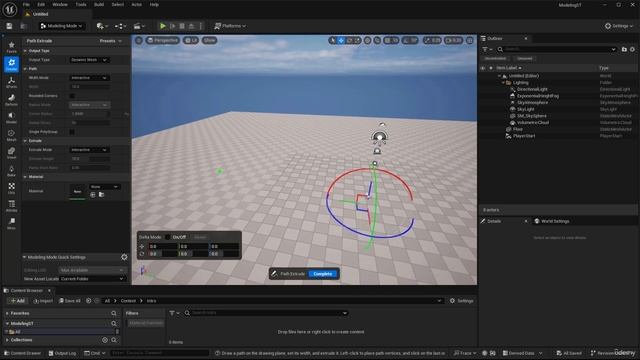Search within the Favorites section
This screenshot has width=640, height=360.
(114, 313)
